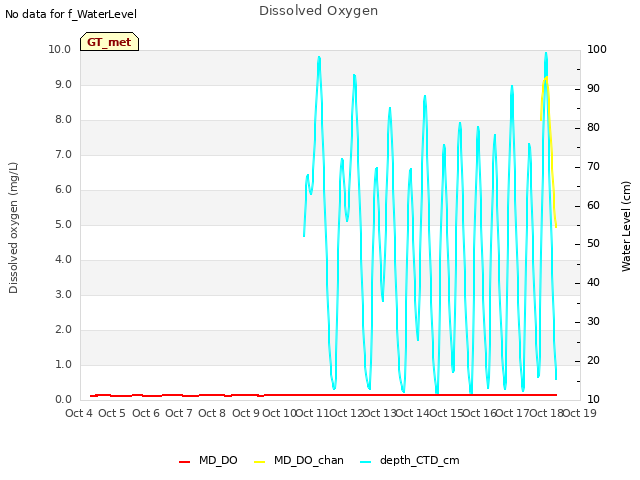Click the 'No data for f_WaterLevel' message

point(71,14)
